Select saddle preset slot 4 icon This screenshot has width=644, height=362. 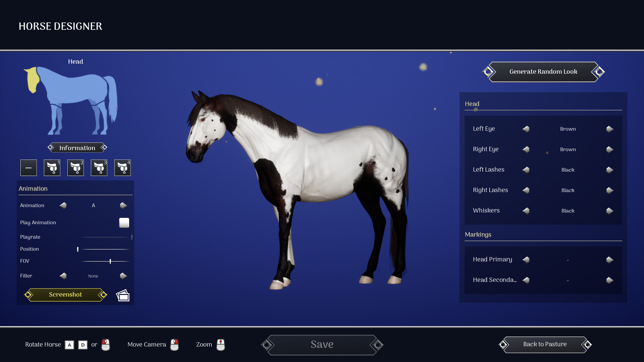[122, 168]
